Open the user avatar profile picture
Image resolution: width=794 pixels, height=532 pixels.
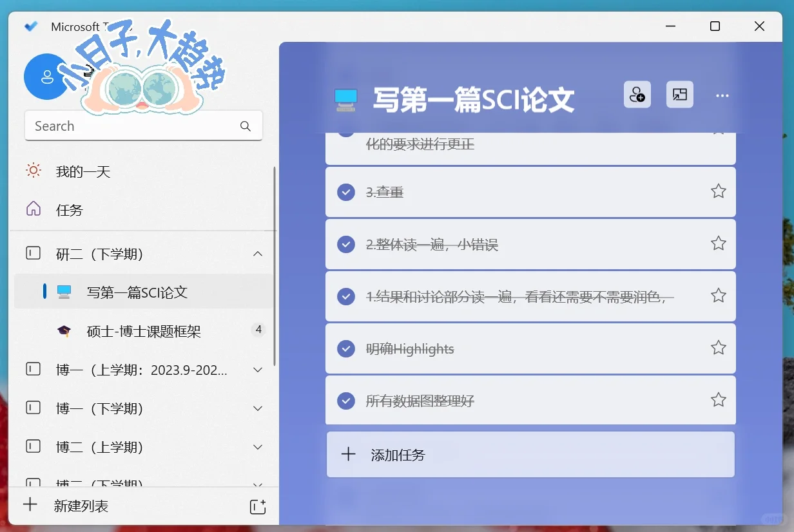pyautogui.click(x=45, y=77)
